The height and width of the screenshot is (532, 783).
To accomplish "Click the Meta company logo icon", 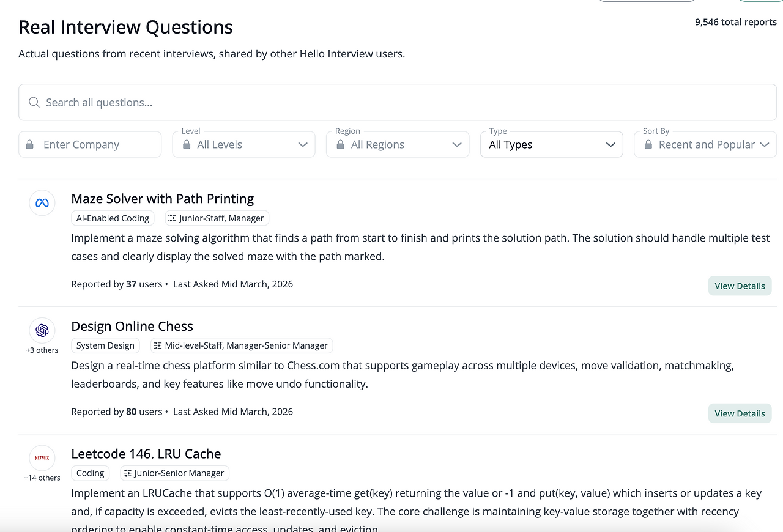I will coord(42,203).
